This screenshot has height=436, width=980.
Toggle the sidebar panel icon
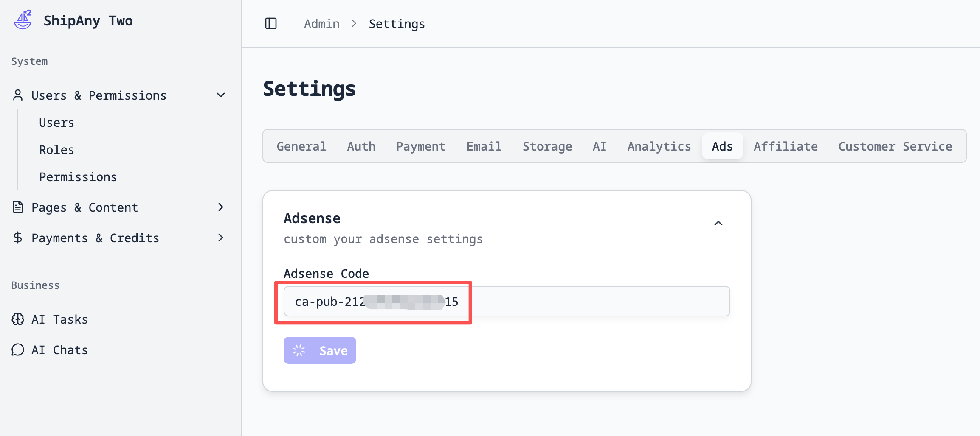[271, 24]
